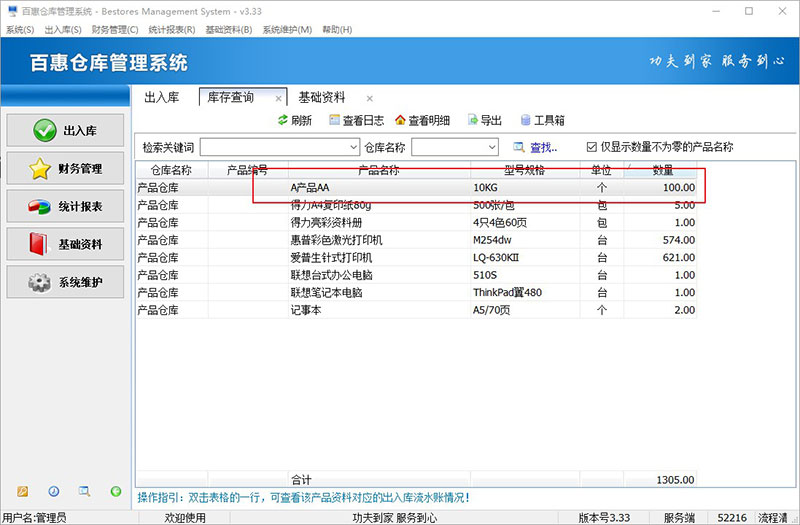Click the 查找.. search link
Image resolution: width=800 pixels, height=525 pixels.
[x=543, y=147]
